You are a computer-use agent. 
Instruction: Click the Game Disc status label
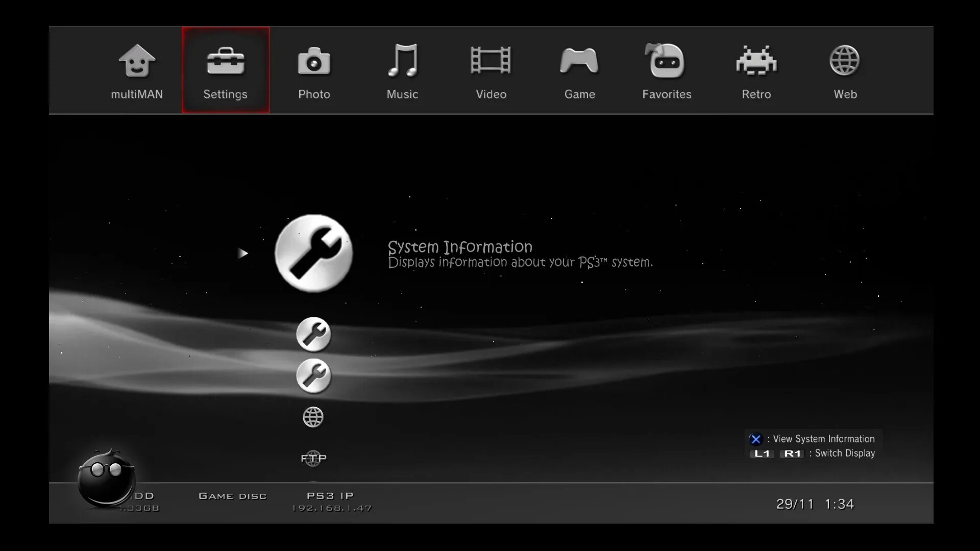pos(232,496)
